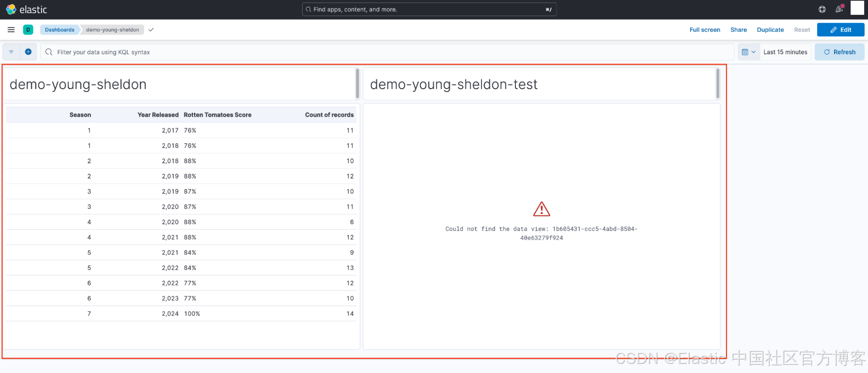The height and width of the screenshot is (373, 868).
Task: Sort by Season column header
Action: 80,115
